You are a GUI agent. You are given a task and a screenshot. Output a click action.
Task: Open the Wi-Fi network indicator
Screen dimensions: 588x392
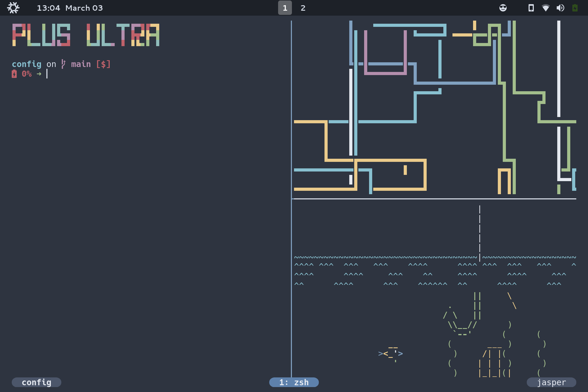point(546,8)
